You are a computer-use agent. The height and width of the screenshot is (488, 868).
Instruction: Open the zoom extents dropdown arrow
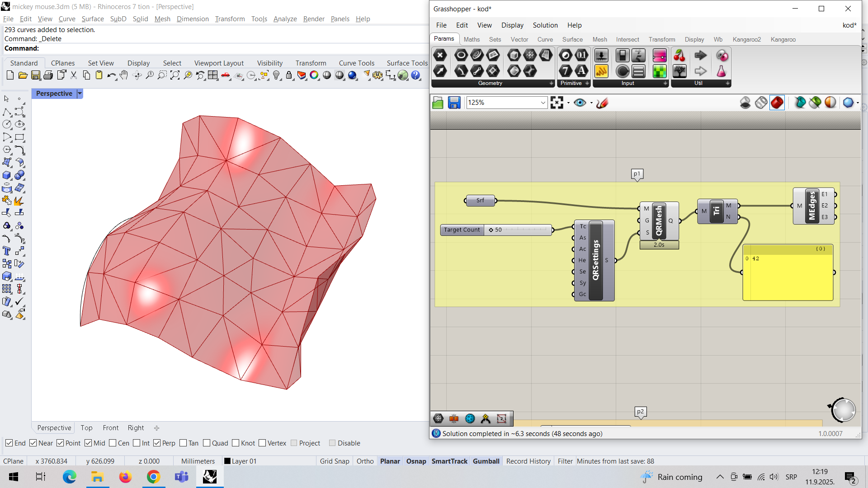[x=568, y=103]
